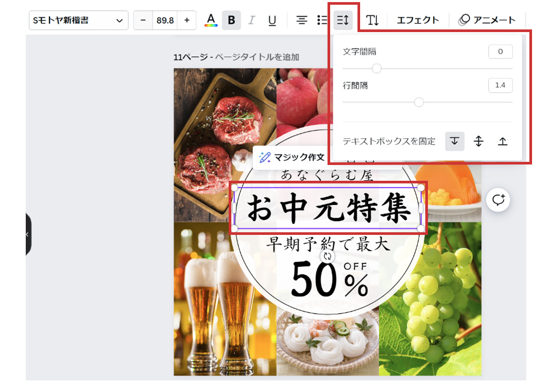552x392 pixels.
Task: Open the エフェクト menu
Action: (x=417, y=20)
